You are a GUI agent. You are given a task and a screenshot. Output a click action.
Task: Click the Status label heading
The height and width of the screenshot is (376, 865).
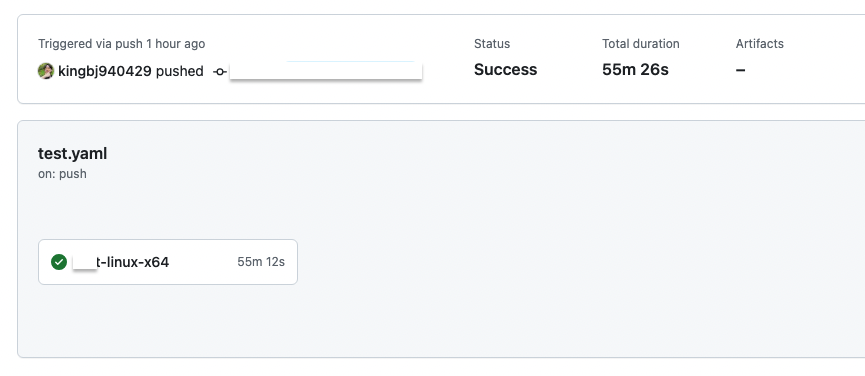tap(492, 44)
